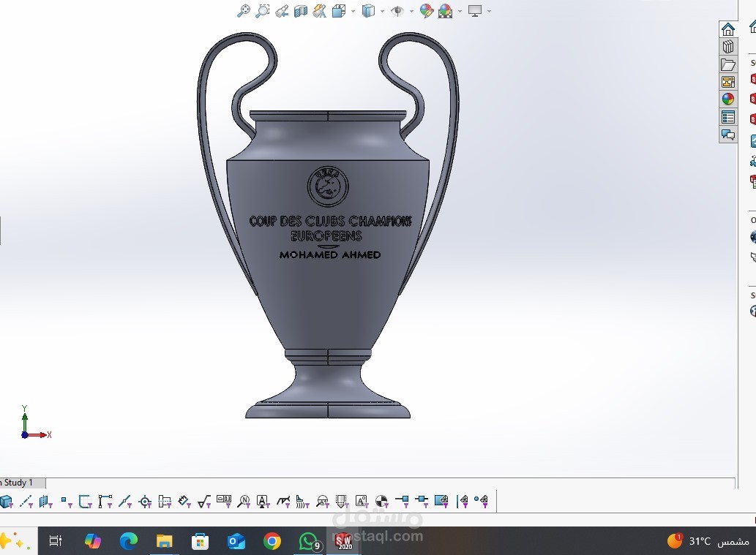Expand the View Orientation dropdown arrow

tap(353, 11)
